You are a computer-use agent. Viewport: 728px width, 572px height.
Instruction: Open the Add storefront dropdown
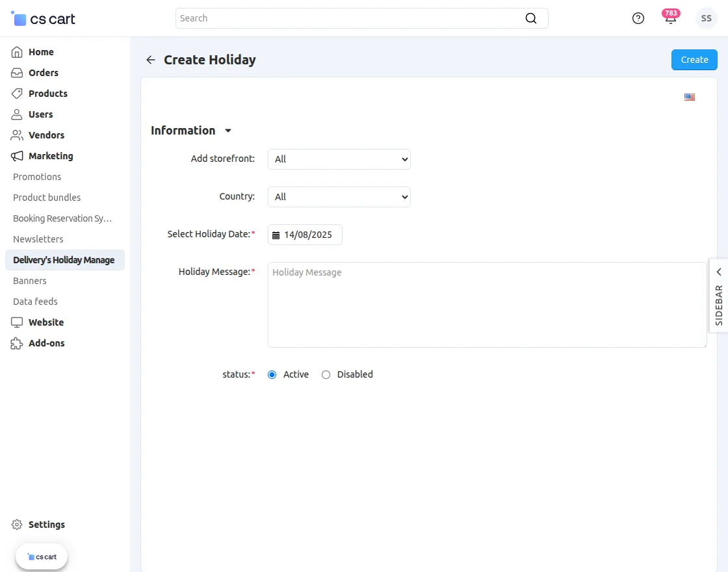coord(339,159)
